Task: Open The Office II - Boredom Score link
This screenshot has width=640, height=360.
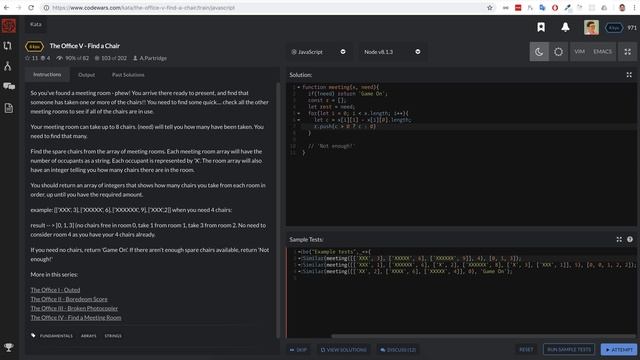Action: (69, 299)
